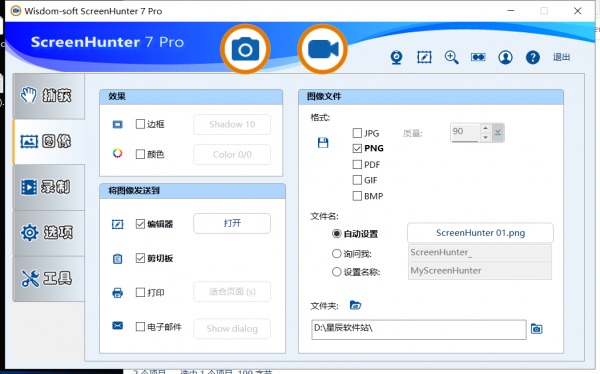Uncheck the 剪切板 clipboard checkbox
This screenshot has height=374, width=600.
pos(140,258)
